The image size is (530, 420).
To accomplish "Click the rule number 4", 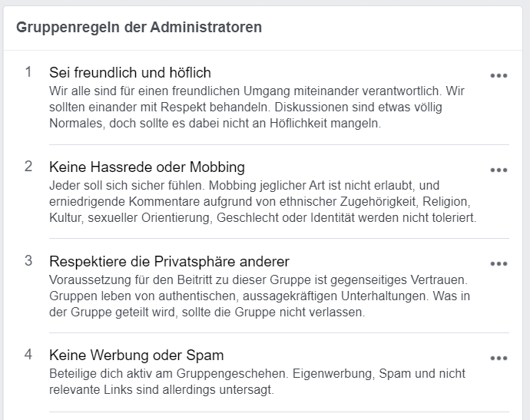I will [x=28, y=354].
